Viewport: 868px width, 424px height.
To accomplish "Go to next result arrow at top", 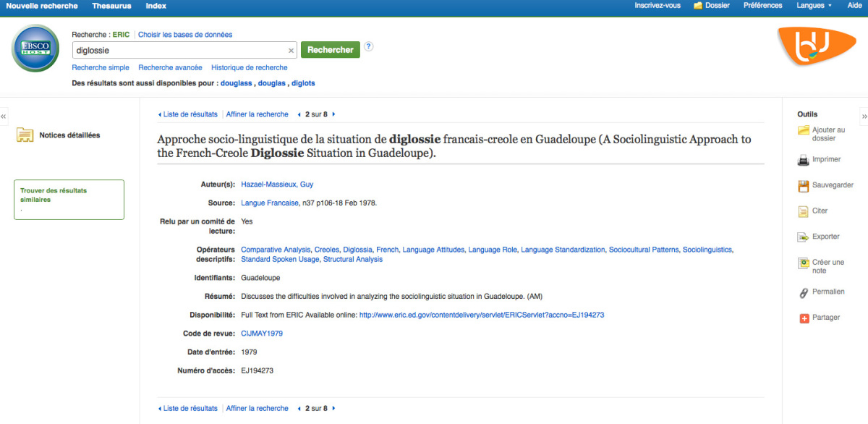I will pos(333,114).
